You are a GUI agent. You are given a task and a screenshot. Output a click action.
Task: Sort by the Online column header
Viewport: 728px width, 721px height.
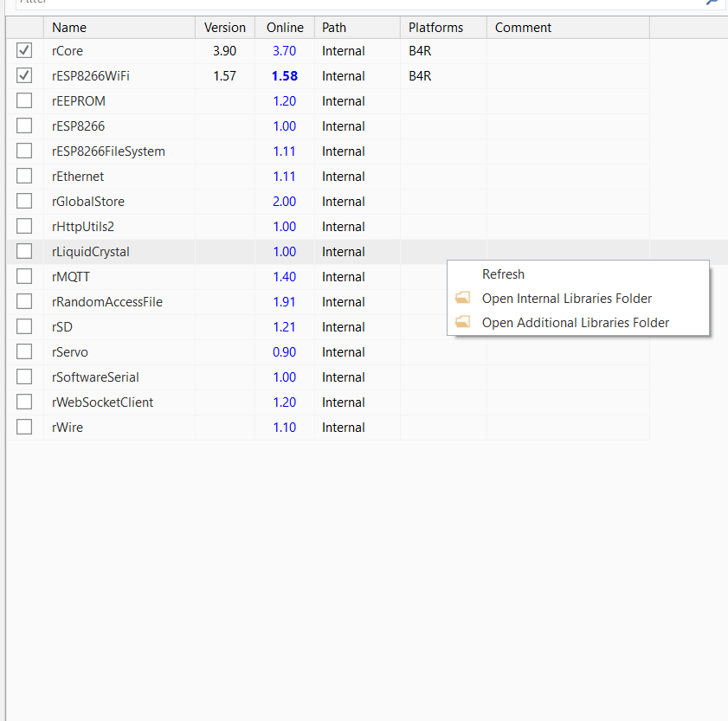tap(285, 28)
